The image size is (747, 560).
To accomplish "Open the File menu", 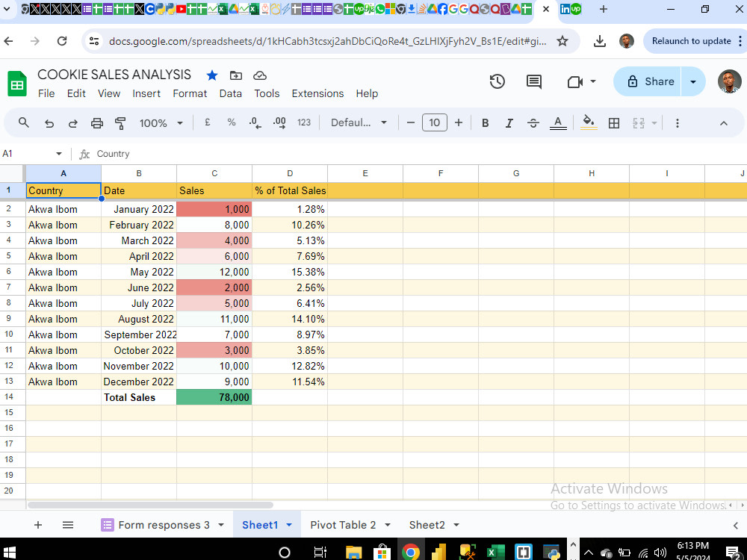I will click(46, 93).
